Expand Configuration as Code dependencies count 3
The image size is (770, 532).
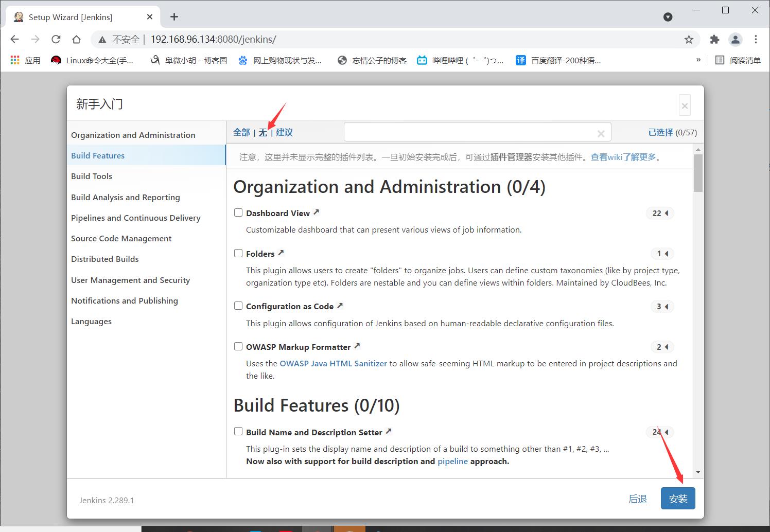662,307
